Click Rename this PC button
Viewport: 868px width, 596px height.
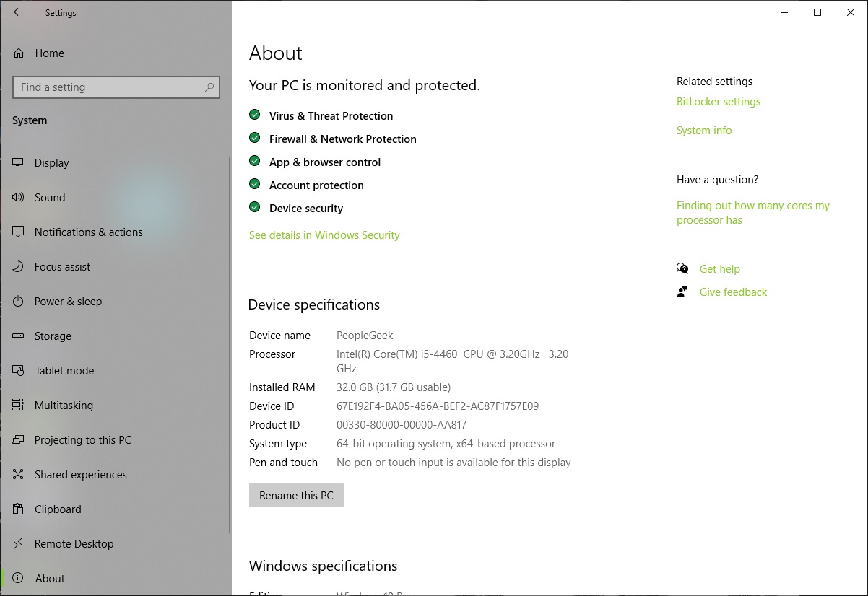296,496
